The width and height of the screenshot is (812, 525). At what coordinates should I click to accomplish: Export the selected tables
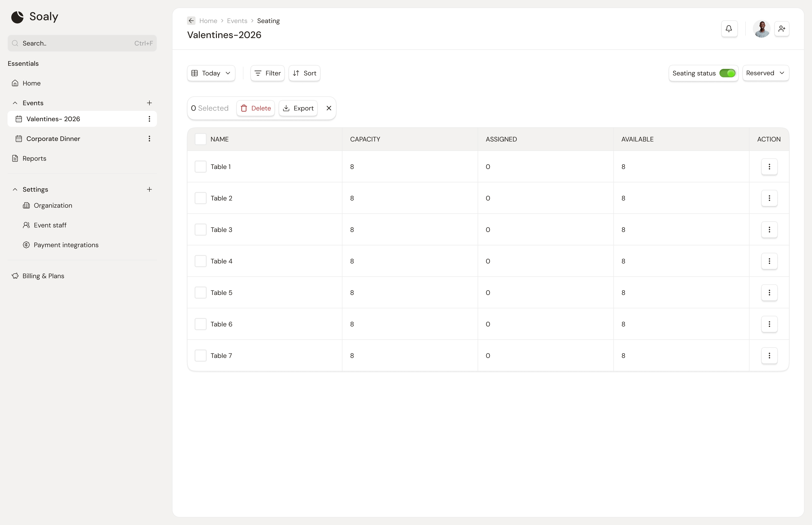coord(298,108)
